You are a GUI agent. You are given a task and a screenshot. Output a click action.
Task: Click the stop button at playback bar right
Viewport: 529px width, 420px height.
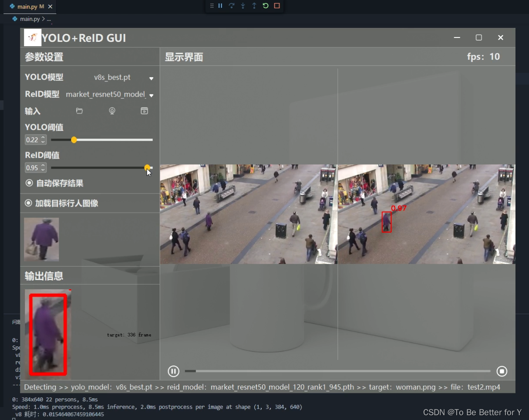[502, 371]
